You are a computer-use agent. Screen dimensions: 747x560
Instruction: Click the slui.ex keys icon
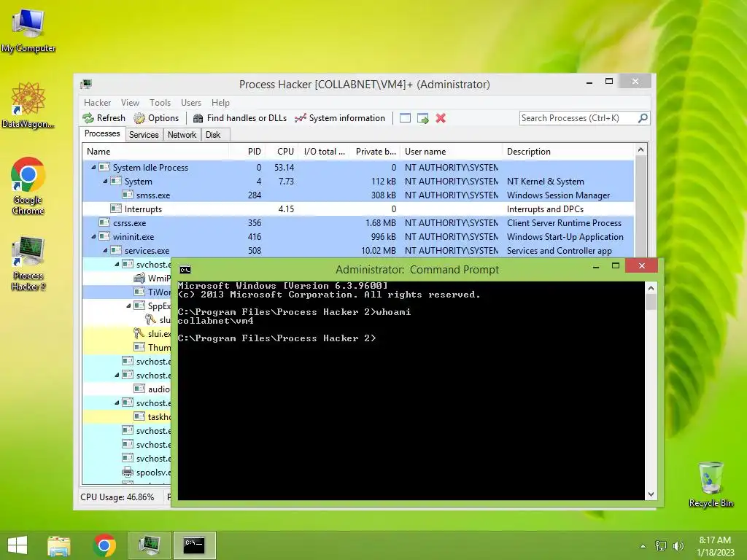139,333
